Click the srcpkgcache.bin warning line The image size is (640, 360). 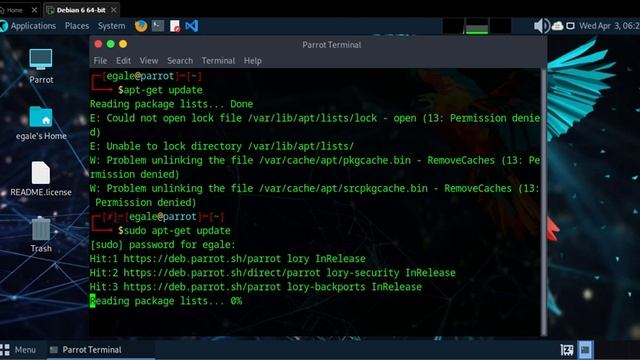click(315, 196)
